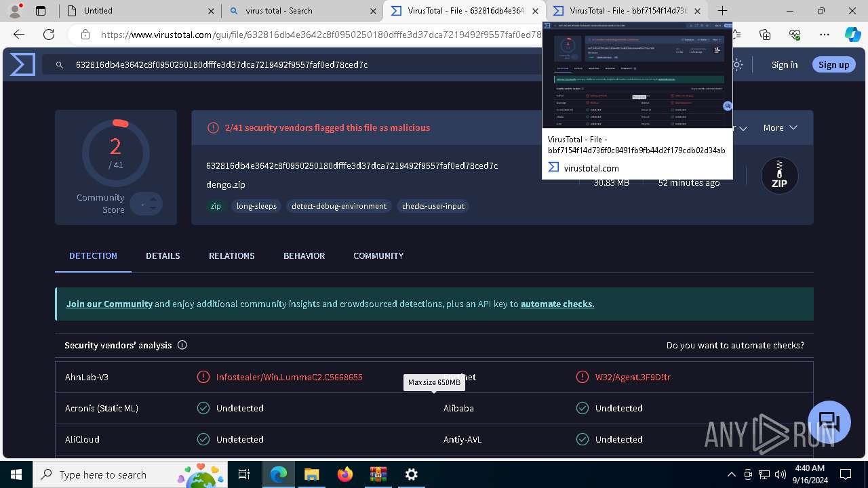868x488 pixels.
Task: Click the Sign up button
Action: coord(833,65)
